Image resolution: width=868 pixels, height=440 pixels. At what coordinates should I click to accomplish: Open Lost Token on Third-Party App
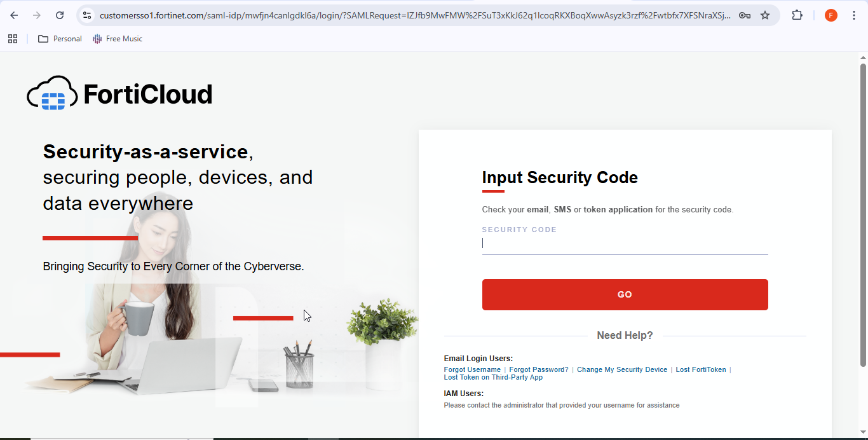point(493,377)
